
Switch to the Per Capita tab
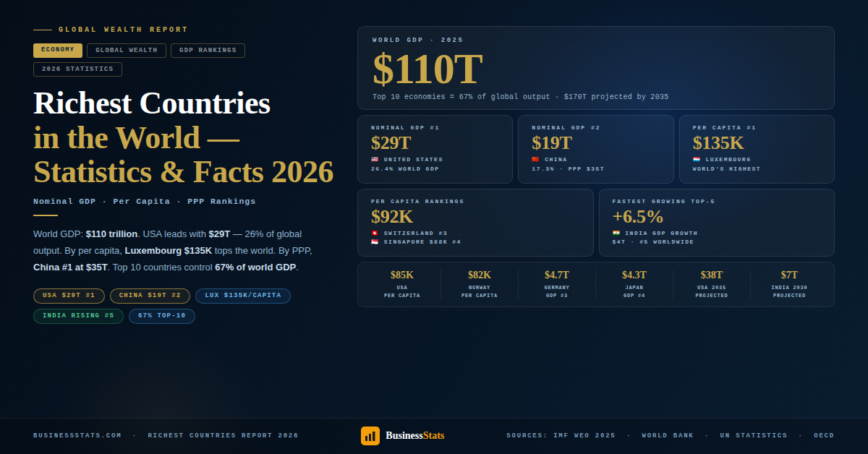tap(141, 201)
